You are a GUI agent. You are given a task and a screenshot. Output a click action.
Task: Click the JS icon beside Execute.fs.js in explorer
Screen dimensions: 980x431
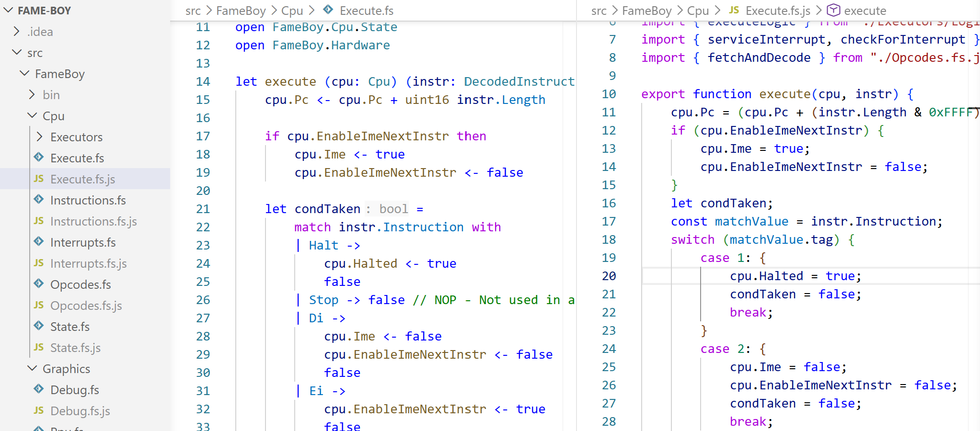pyautogui.click(x=39, y=179)
